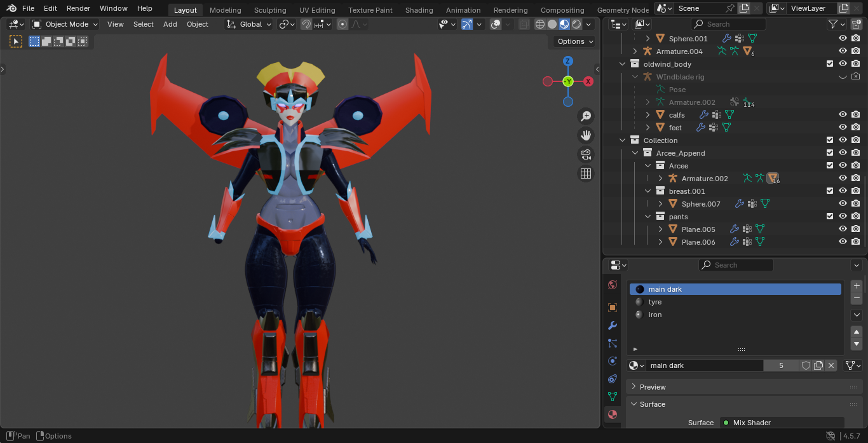The width and height of the screenshot is (868, 443).
Task: Expand Armature.004 in the outliner
Action: pyautogui.click(x=635, y=51)
